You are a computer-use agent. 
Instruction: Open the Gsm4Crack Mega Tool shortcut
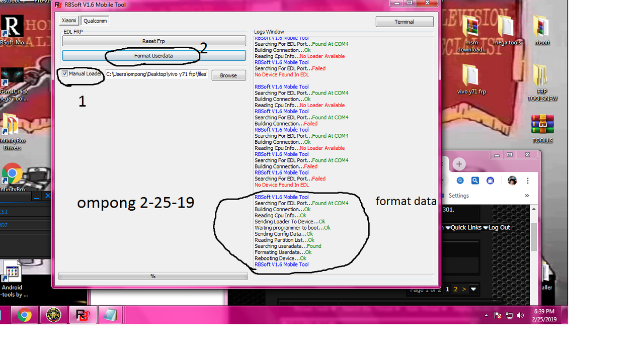coord(12,84)
